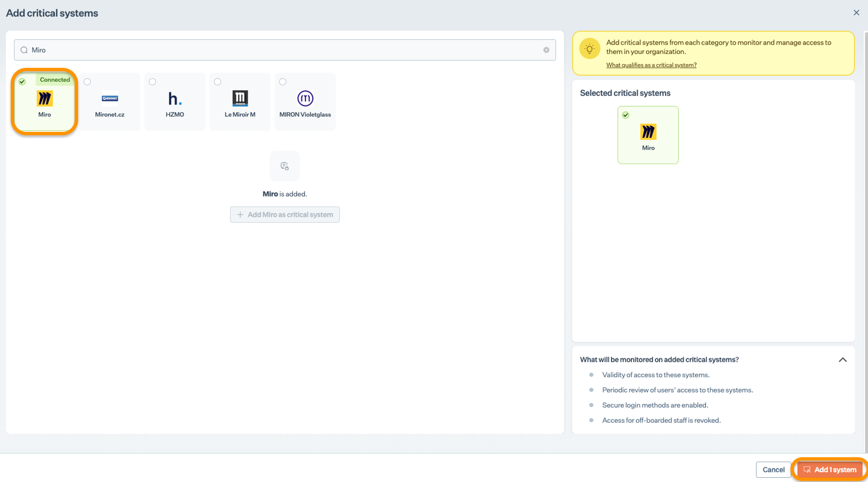Viewport: 868px width, 482px height.
Task: Click What will be monitored heading
Action: click(x=659, y=360)
